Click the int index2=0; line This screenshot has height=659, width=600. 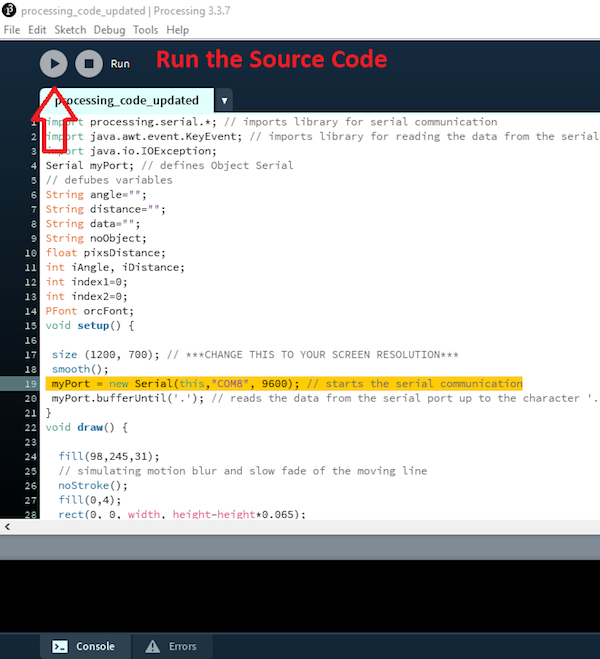click(86, 296)
